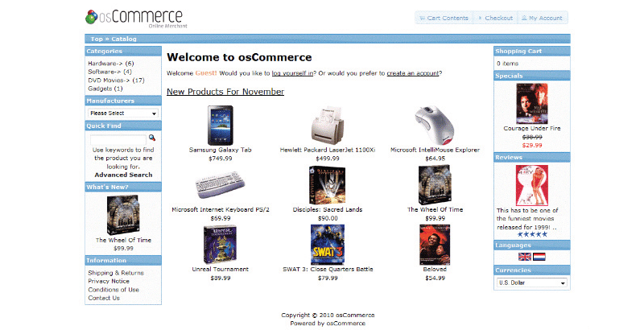The width and height of the screenshot is (644, 330).
Task: Go to Checkout
Action: coord(495,18)
